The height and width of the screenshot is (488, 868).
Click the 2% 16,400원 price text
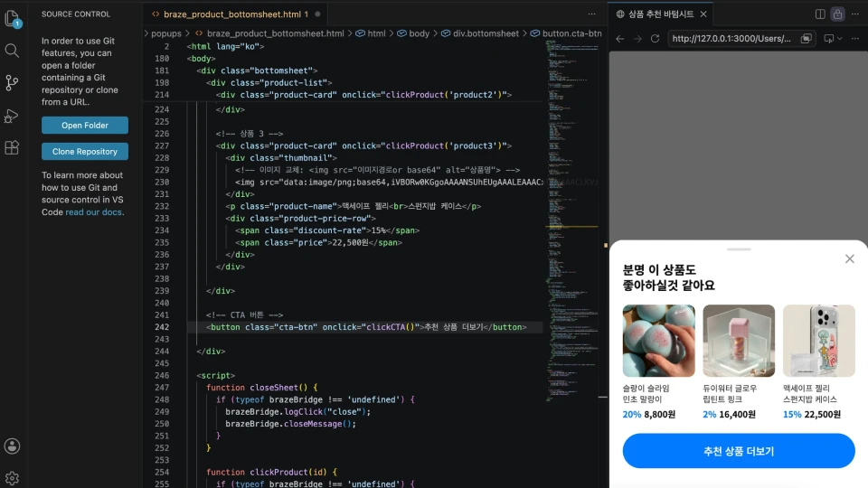coord(729,415)
